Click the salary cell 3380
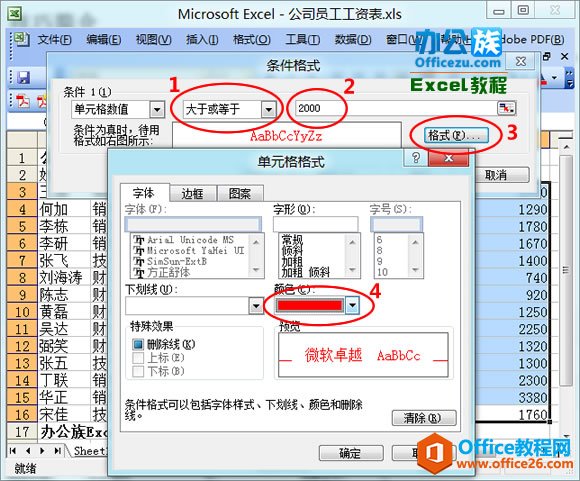 click(512, 398)
